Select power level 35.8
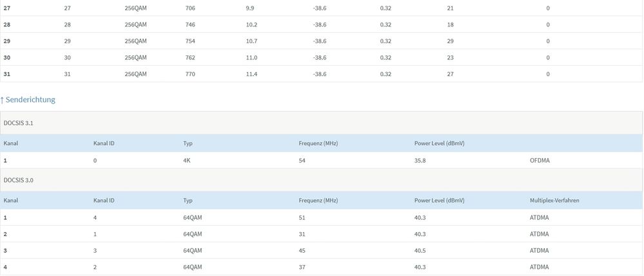 (x=420, y=161)
